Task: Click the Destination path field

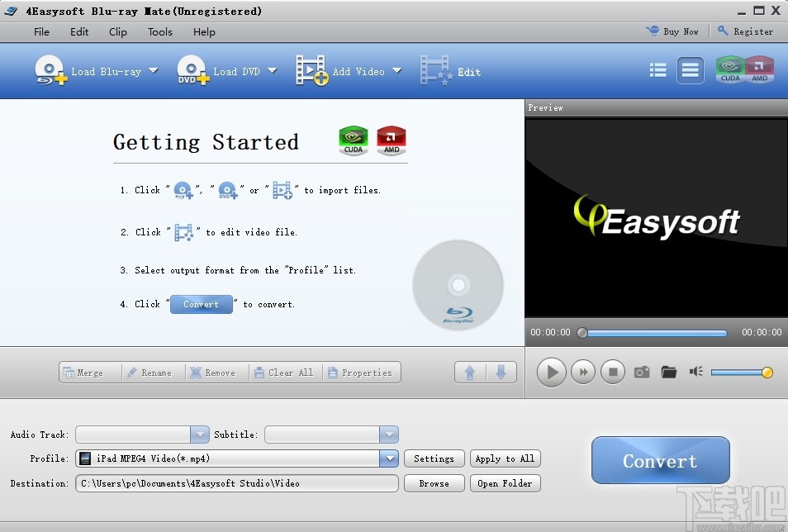Action: point(237,483)
